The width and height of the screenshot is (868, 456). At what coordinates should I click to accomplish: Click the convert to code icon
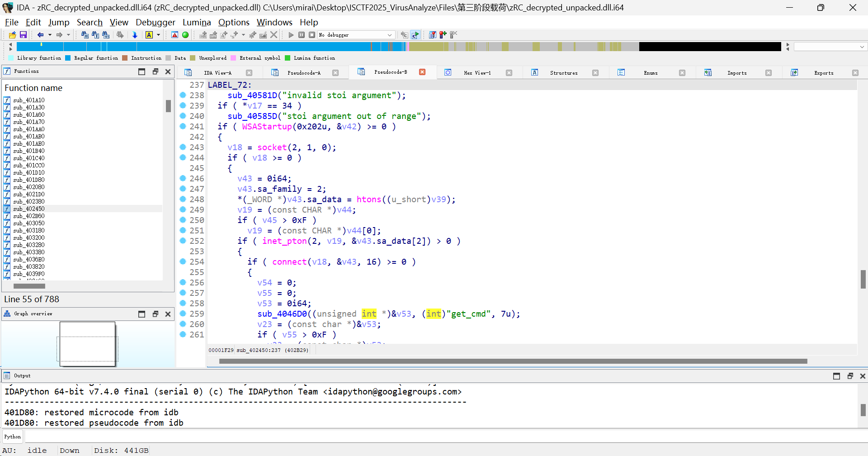203,35
